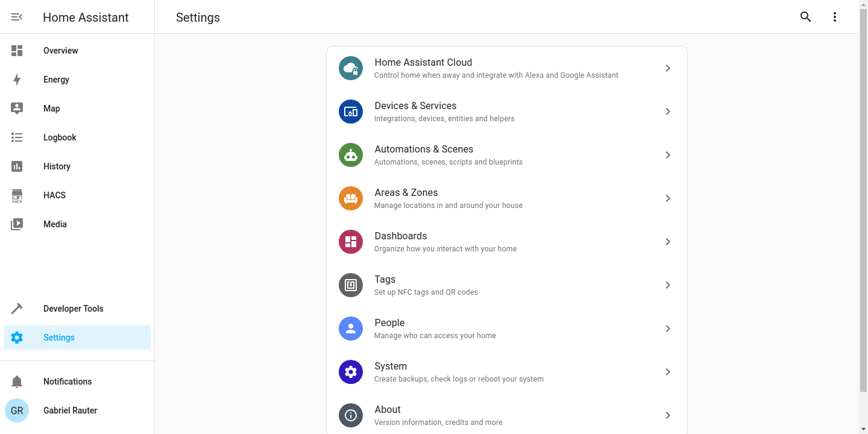Screen dimensions: 868x434
Task: Click the Home Assistant Cloud icon
Action: pos(351,68)
